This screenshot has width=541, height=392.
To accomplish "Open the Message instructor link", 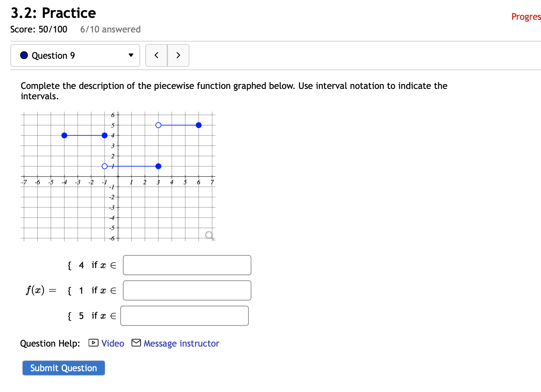I will click(181, 343).
